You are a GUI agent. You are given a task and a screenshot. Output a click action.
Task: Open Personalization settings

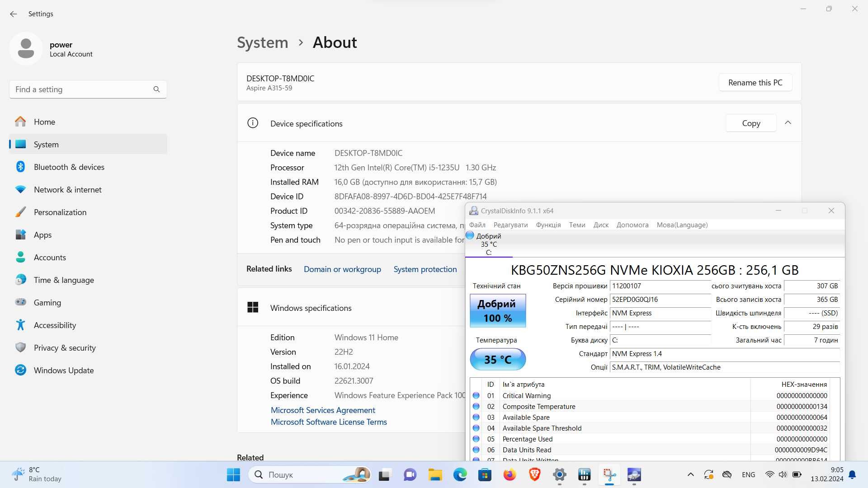88,212
